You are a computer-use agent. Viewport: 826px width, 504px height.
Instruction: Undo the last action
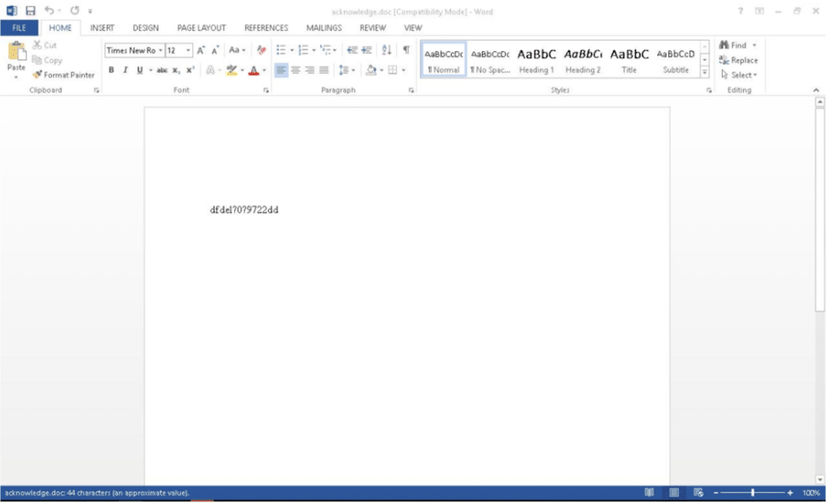49,10
